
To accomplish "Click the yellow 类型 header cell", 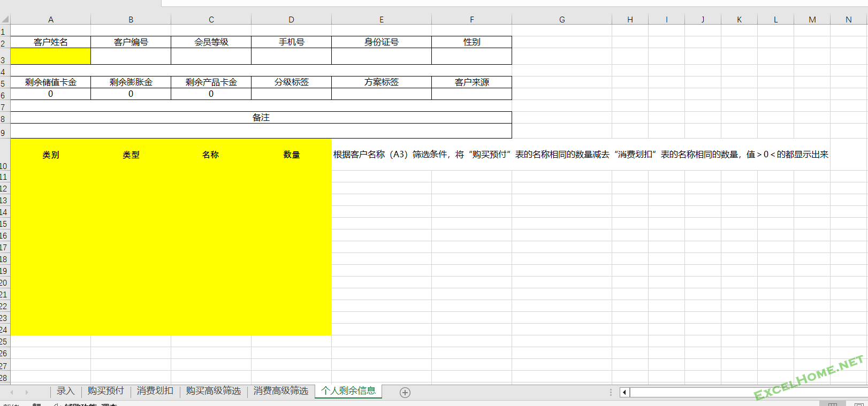I will pyautogui.click(x=131, y=155).
